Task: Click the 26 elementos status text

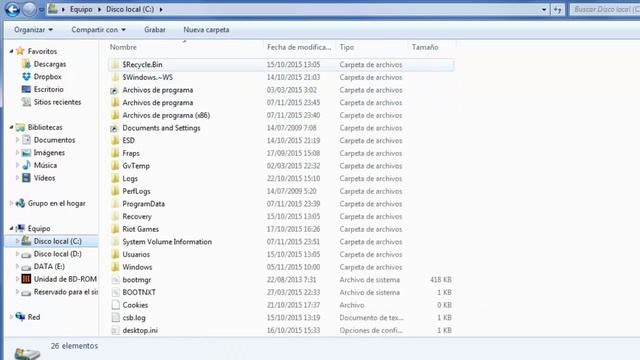Action: pos(74,346)
